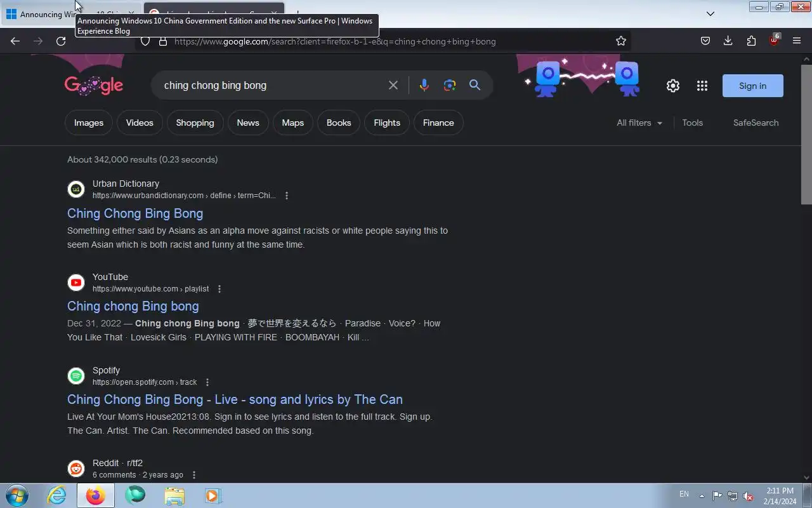Click the Reddit r/tf2 result source
This screenshot has width=812, height=508.
(117, 463)
